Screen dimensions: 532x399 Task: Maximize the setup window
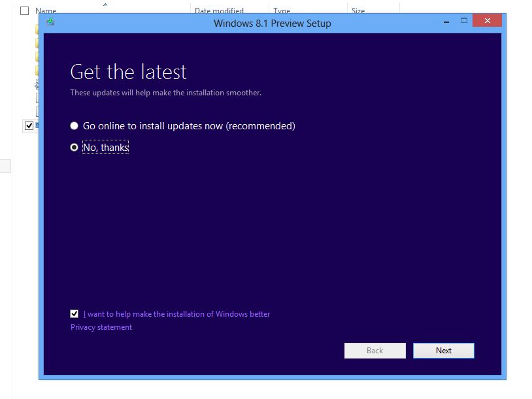click(464, 21)
